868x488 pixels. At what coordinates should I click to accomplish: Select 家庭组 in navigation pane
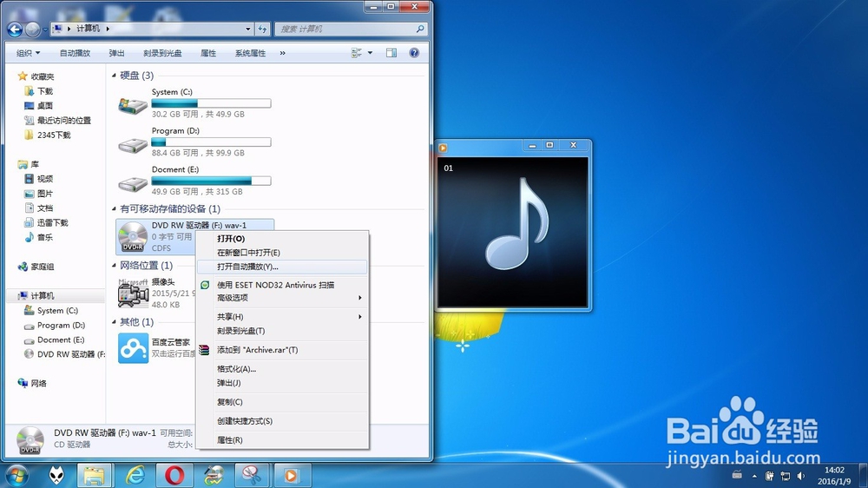(x=42, y=267)
